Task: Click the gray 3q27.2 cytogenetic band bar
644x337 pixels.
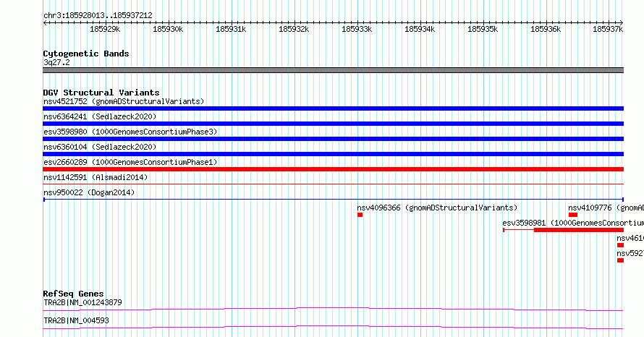Action: tap(333, 70)
